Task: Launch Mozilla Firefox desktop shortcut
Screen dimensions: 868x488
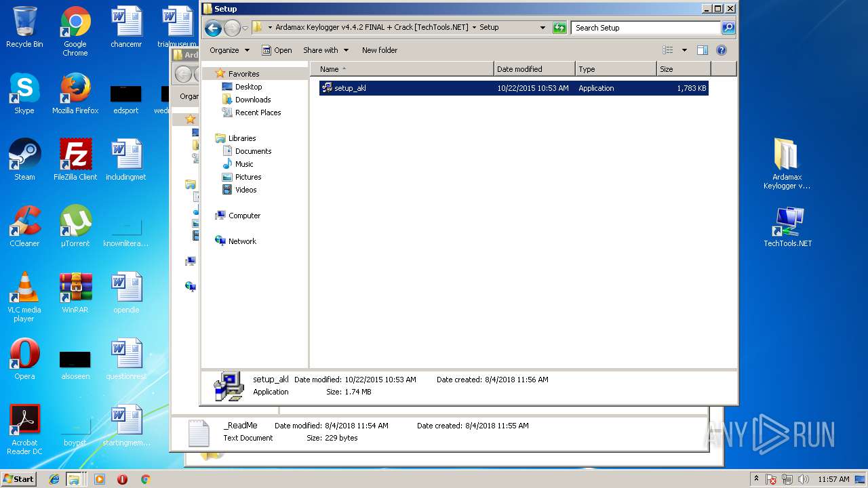Action: pyautogui.click(x=75, y=94)
